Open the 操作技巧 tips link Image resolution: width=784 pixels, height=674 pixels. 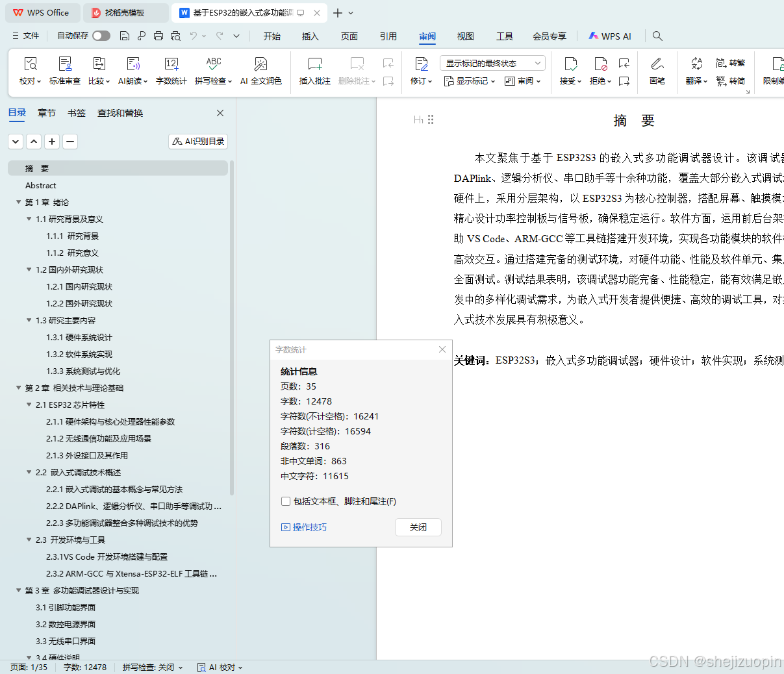pyautogui.click(x=305, y=527)
